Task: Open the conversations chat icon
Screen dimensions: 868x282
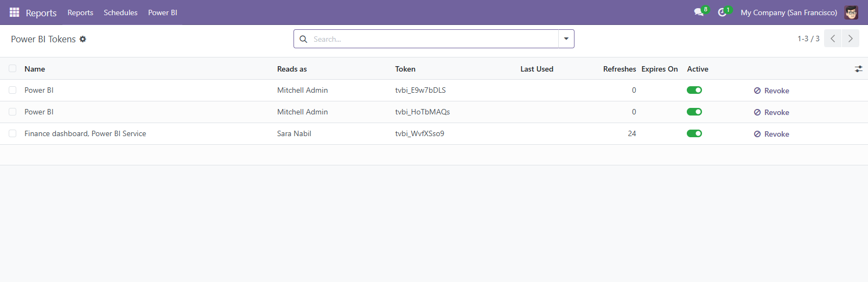Action: (699, 12)
